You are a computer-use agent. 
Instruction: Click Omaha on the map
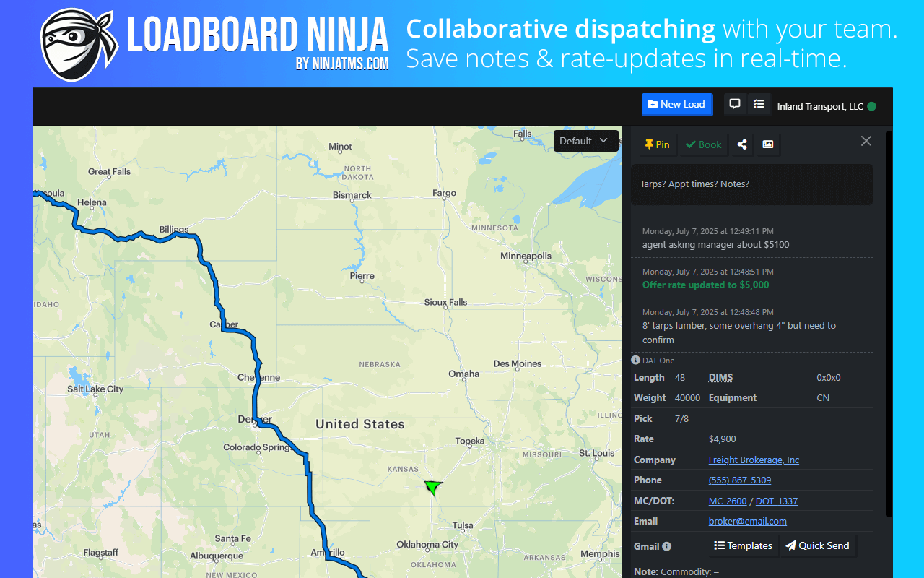coord(463,374)
